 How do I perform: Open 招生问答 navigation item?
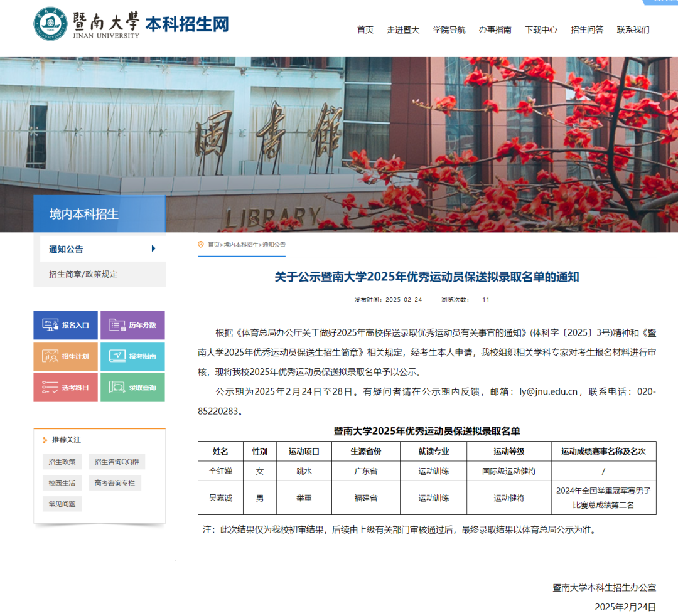587,30
